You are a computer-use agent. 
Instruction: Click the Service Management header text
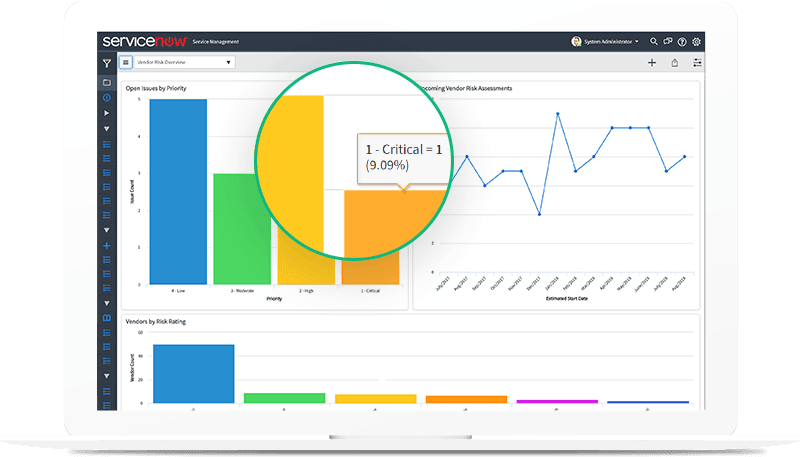215,42
